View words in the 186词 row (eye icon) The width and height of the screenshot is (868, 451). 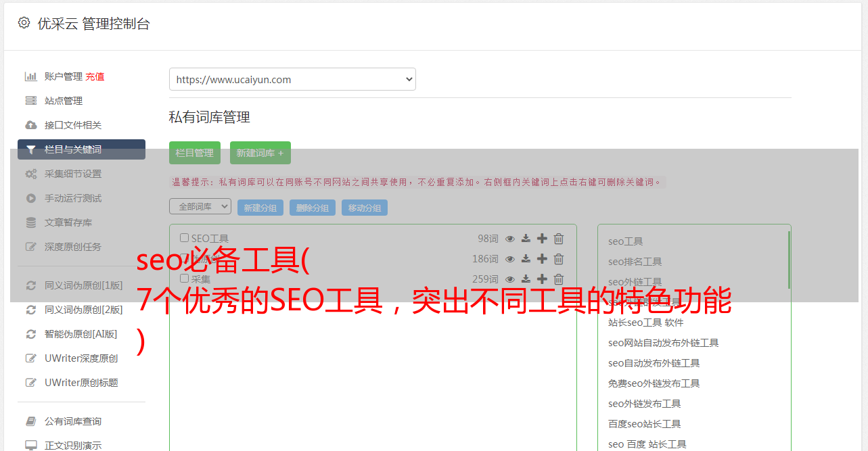coord(510,259)
